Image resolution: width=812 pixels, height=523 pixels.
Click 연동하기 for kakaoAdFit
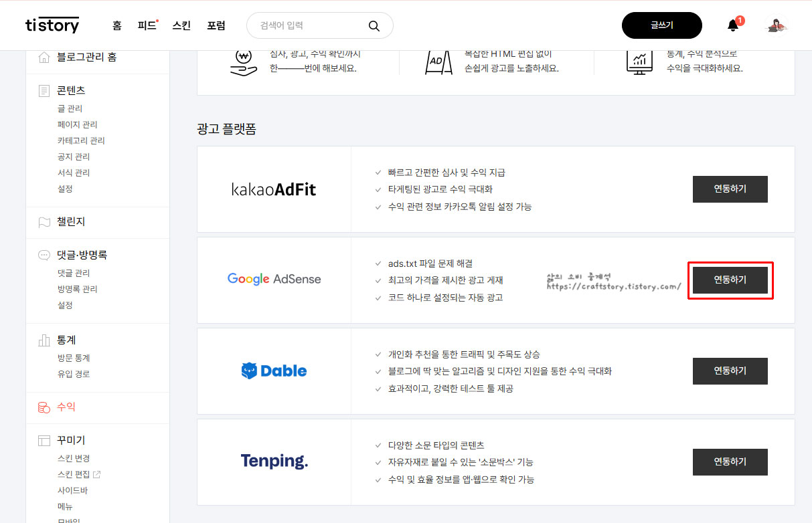pos(730,189)
